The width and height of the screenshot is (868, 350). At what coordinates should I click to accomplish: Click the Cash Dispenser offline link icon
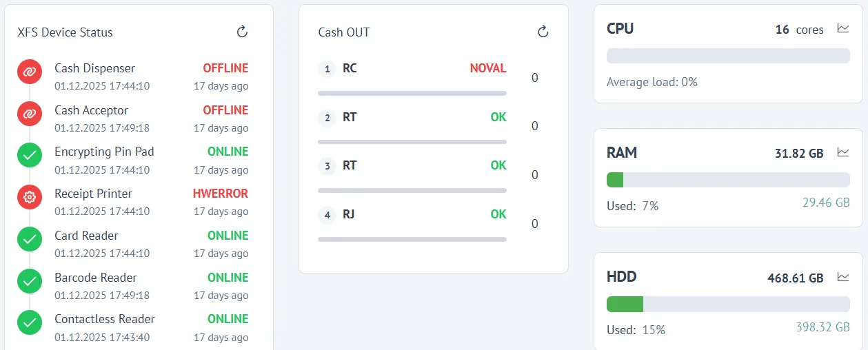29,72
